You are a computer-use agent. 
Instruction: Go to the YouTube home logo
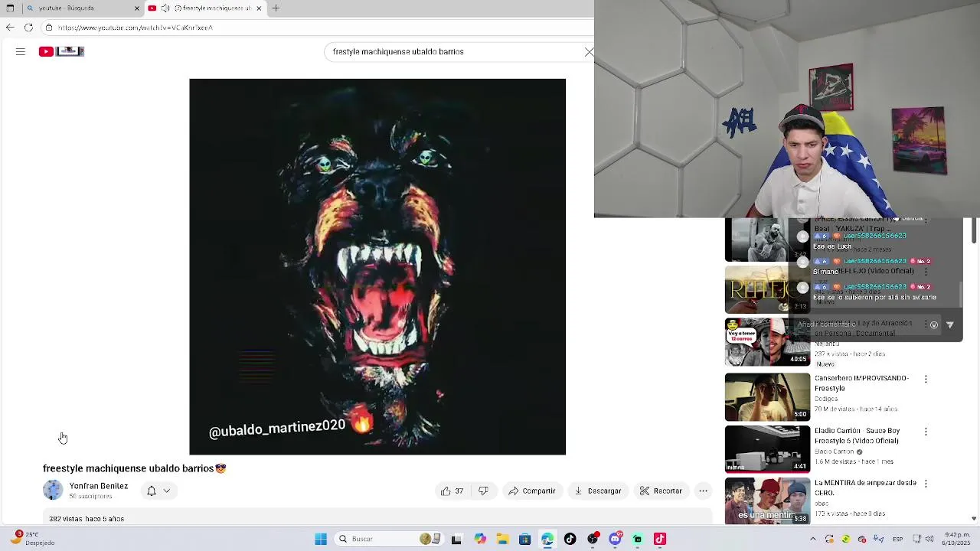[61, 51]
